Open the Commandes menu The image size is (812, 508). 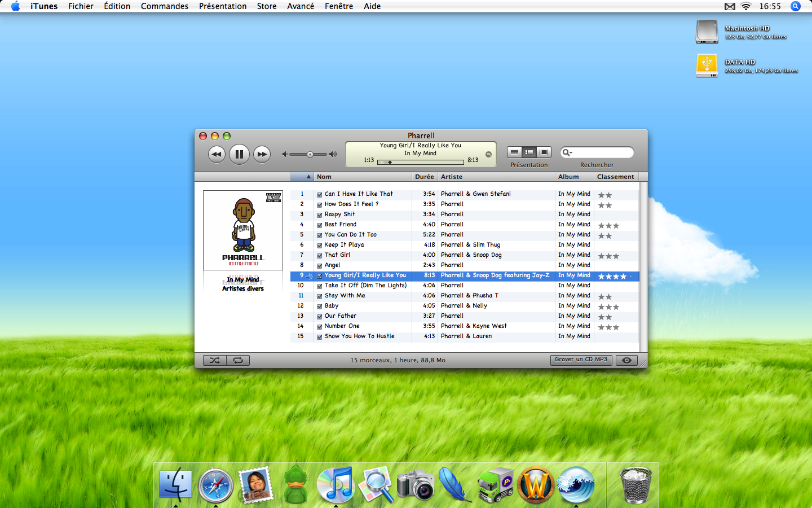(x=165, y=6)
